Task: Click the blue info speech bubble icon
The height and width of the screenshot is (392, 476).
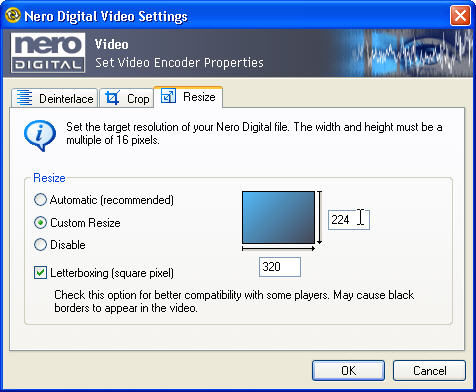Action: pyautogui.click(x=40, y=135)
